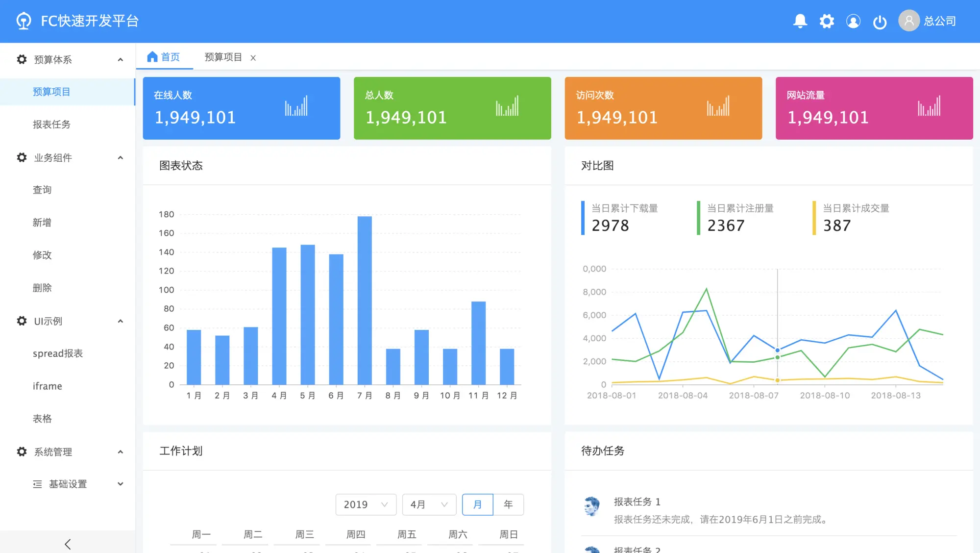The image size is (980, 553).
Task: Click the notification bell icon
Action: click(x=800, y=21)
